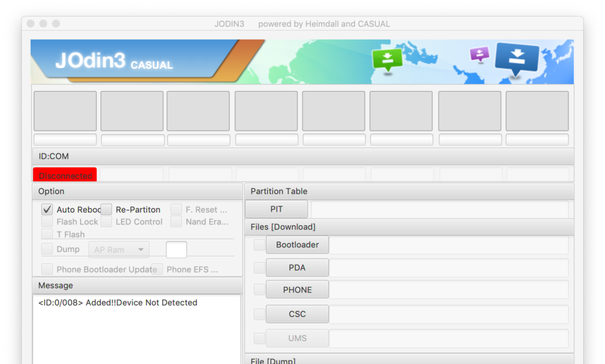Click the large blue download bubble icon

(x=516, y=59)
